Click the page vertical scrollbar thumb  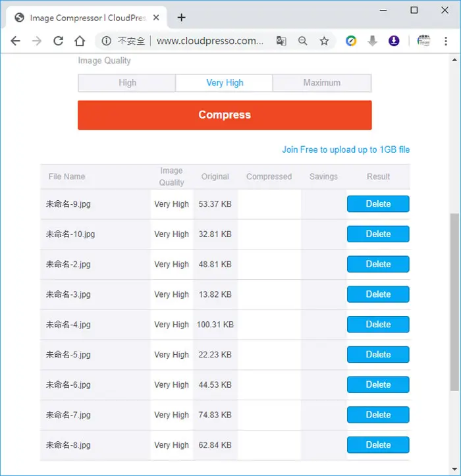(x=454, y=302)
